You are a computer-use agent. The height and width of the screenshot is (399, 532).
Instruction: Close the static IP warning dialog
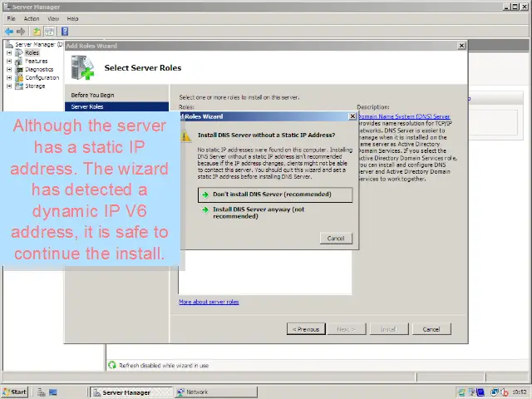[x=352, y=116]
